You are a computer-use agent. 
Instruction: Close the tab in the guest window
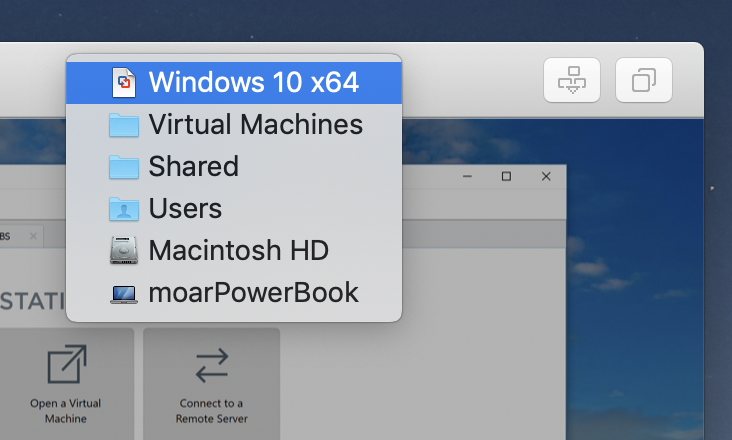32,236
